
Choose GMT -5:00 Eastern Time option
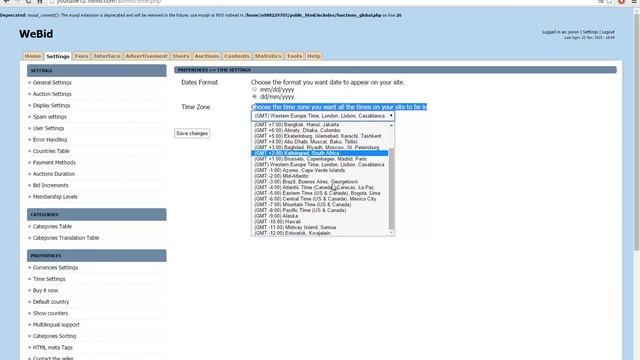pyautogui.click(x=320, y=193)
